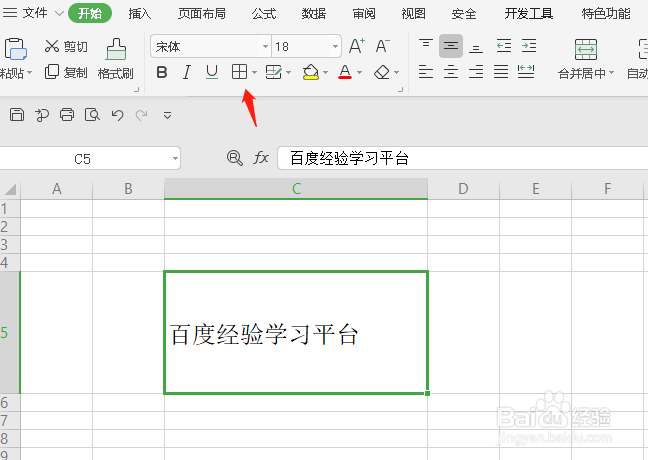The height and width of the screenshot is (460, 648).
Task: Click the select-all corner triangle
Action: (x=10, y=189)
